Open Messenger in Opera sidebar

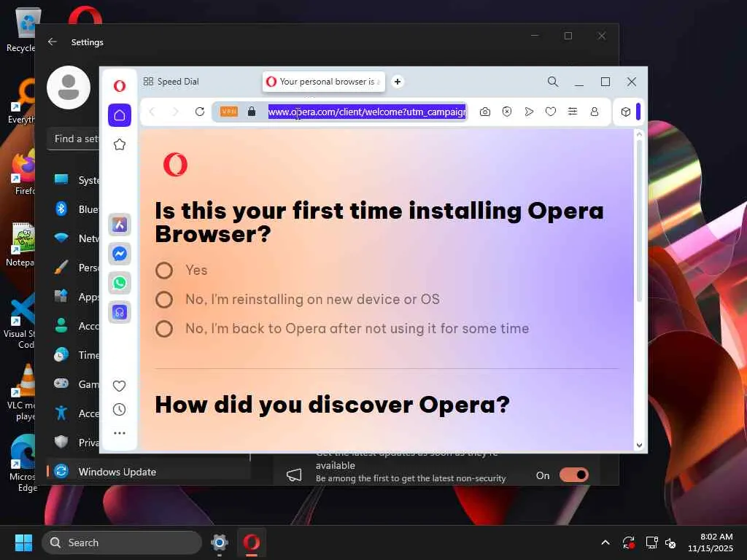pos(120,253)
